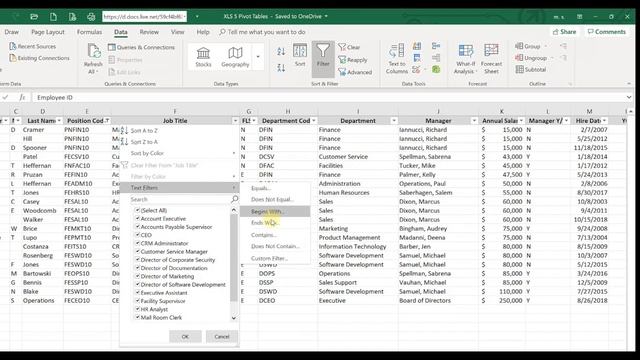This screenshot has height=360, width=640.
Task: Expand the Data Types gallery arrow
Action: point(258,57)
